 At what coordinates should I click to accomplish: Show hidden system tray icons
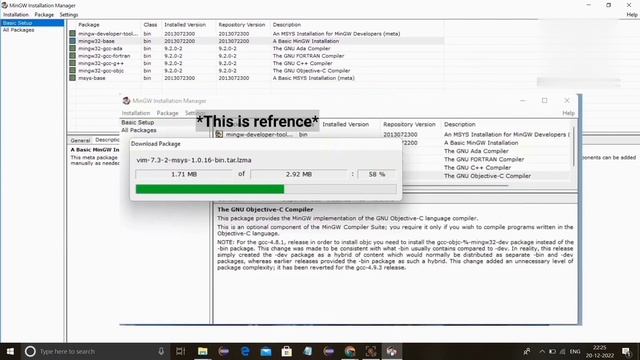pyautogui.click(x=542, y=351)
